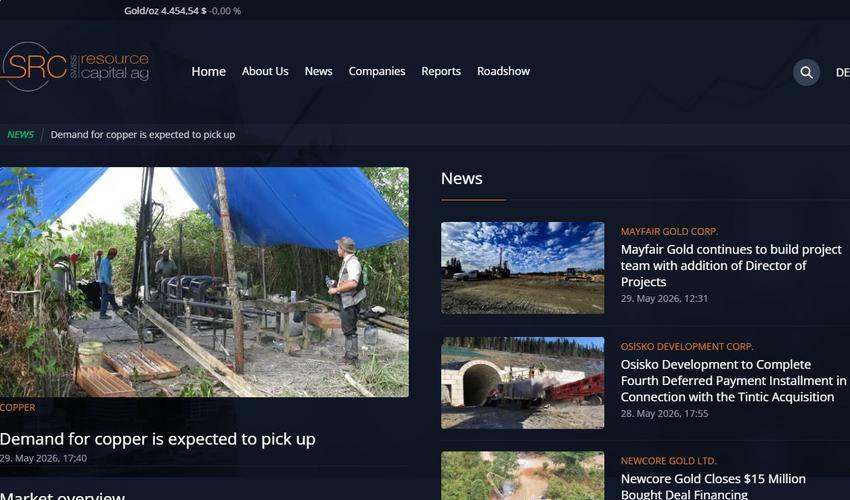The image size is (850, 500).
Task: Click the SRC Swiss Resource Capital logo
Action: [x=75, y=67]
